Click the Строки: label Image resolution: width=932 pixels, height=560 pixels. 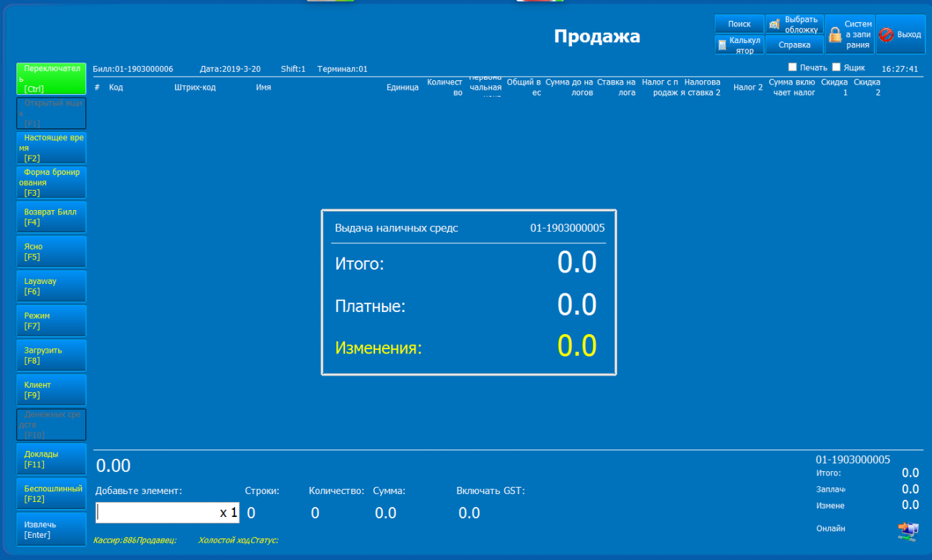tap(262, 491)
